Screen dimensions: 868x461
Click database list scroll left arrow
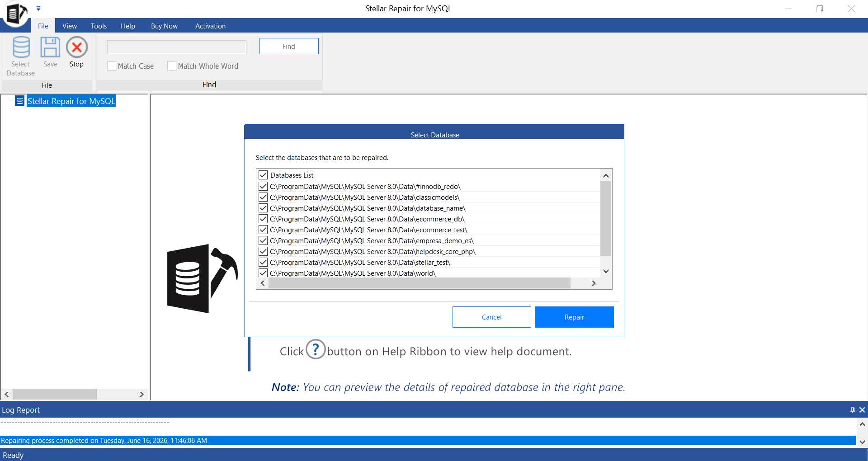(x=263, y=283)
